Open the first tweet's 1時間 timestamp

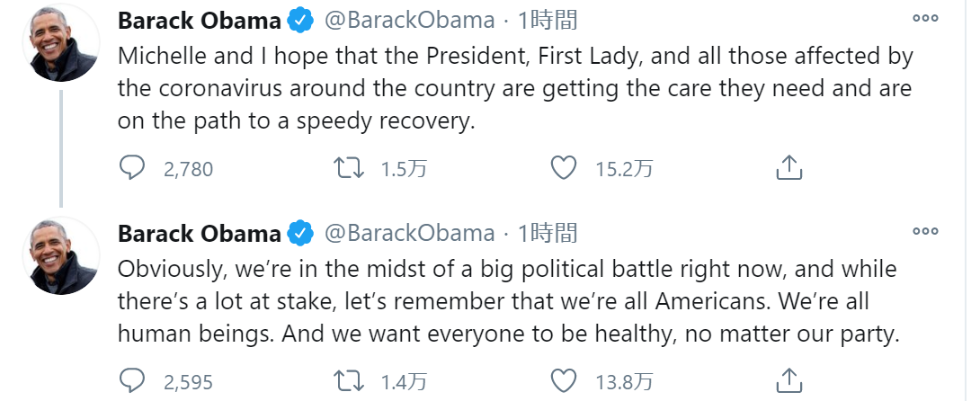tap(547, 22)
